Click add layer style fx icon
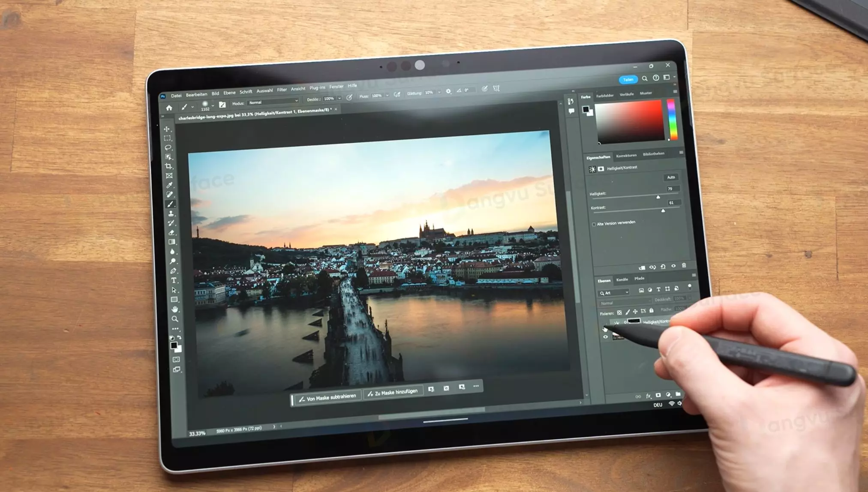 coord(648,396)
